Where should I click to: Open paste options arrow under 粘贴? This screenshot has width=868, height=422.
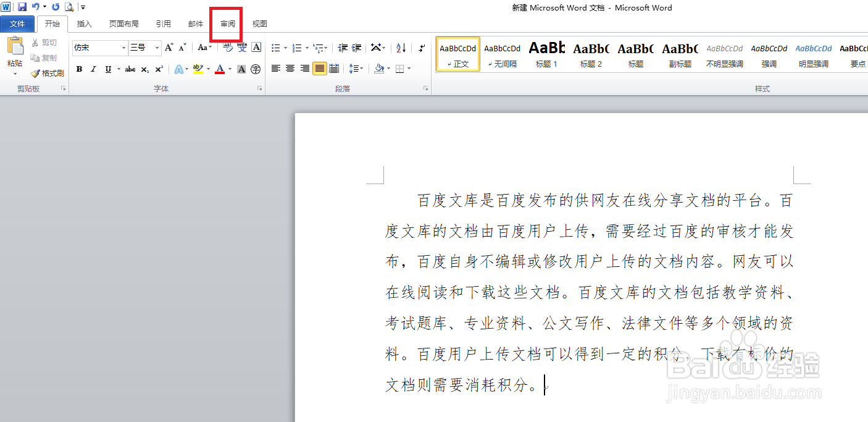[15, 74]
